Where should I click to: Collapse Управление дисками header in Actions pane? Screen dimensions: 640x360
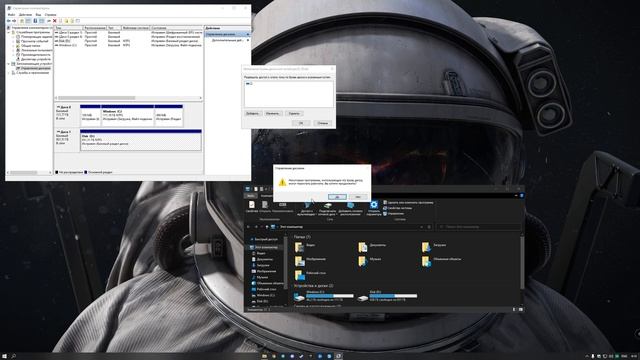(248, 34)
